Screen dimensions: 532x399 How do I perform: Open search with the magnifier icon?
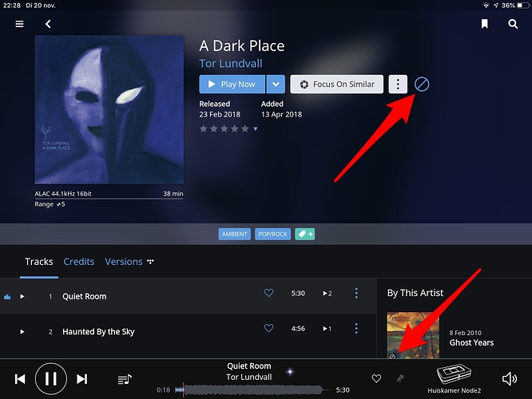click(513, 24)
